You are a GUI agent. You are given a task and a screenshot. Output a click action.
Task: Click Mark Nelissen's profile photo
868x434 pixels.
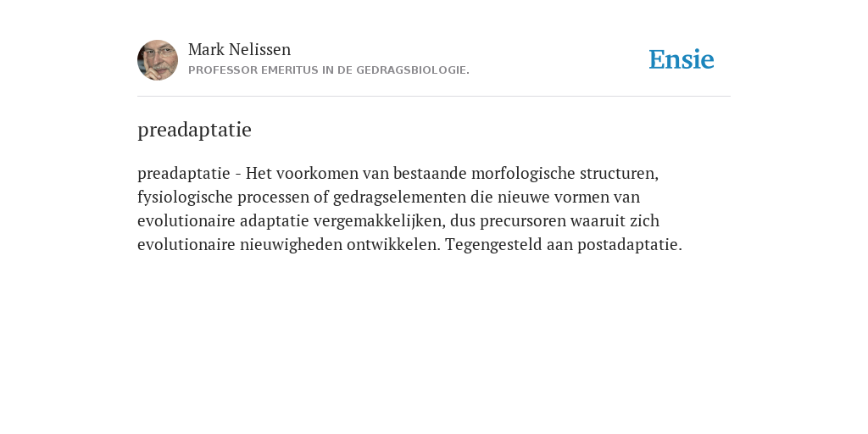(x=158, y=60)
